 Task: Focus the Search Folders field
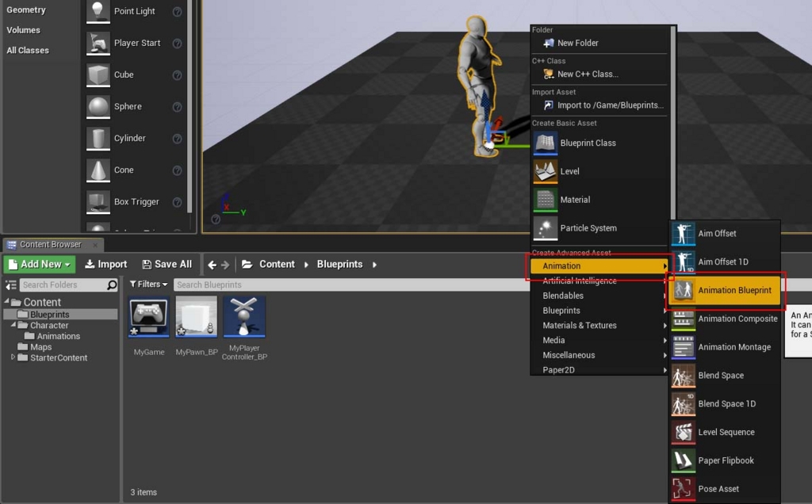pyautogui.click(x=69, y=285)
